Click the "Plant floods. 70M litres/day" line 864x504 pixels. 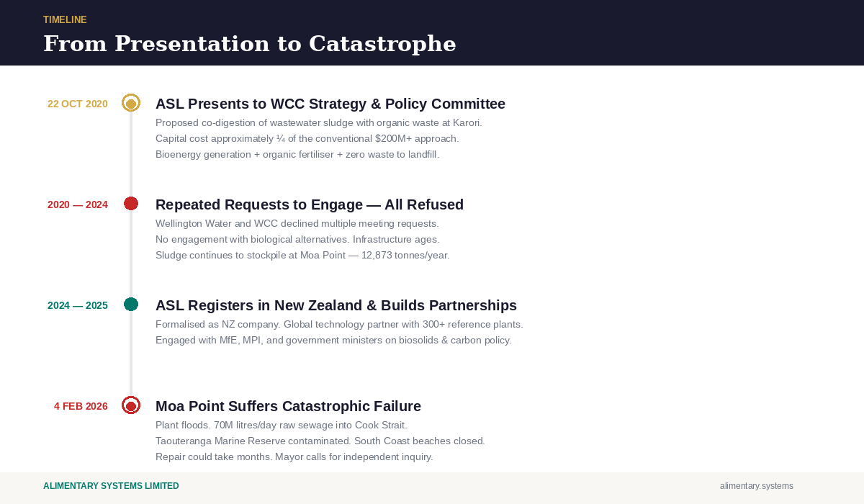pyautogui.click(x=281, y=425)
